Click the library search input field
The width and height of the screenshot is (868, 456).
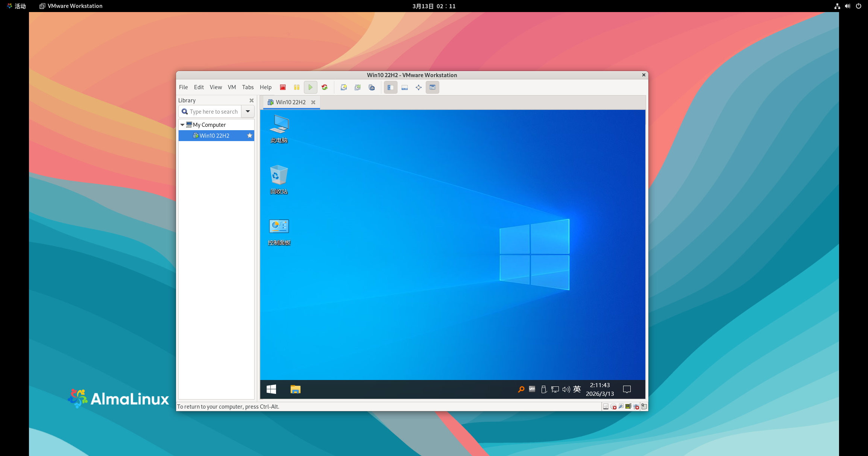coord(213,112)
